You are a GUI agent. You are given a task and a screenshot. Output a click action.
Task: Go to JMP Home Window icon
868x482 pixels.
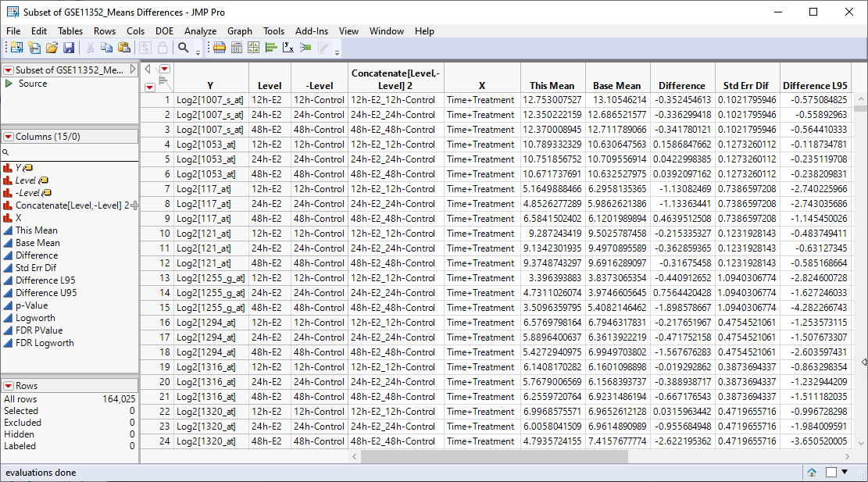(x=812, y=472)
